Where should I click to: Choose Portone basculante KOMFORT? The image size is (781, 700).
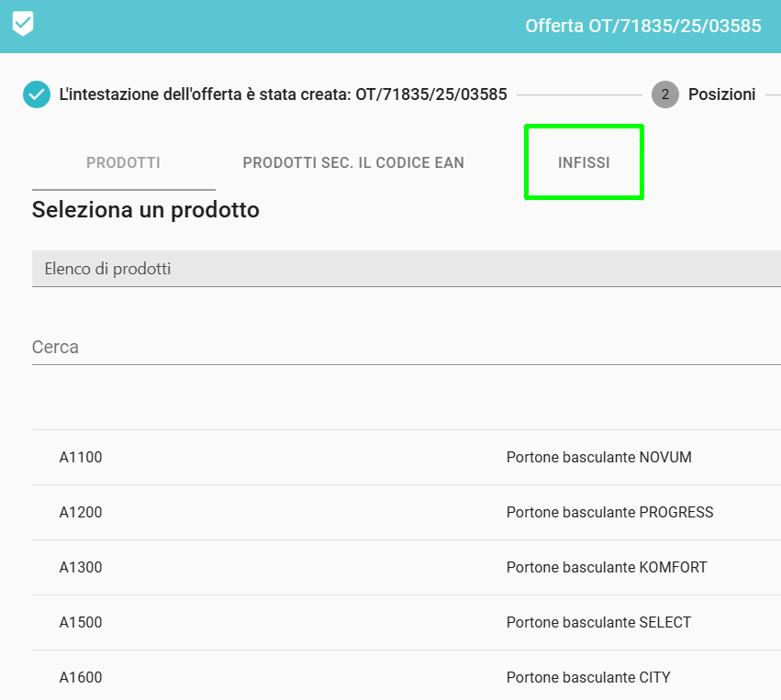click(607, 567)
